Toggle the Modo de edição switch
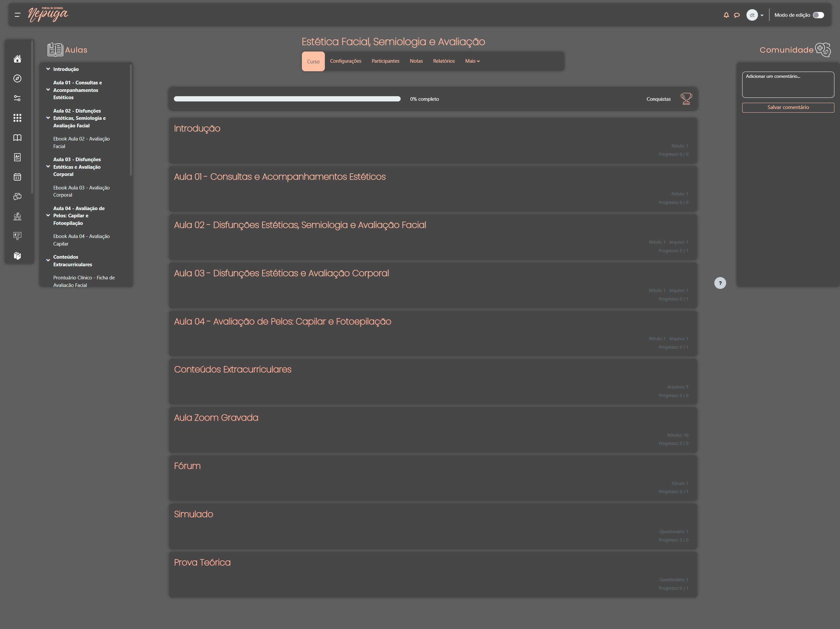The height and width of the screenshot is (629, 840). pos(818,15)
